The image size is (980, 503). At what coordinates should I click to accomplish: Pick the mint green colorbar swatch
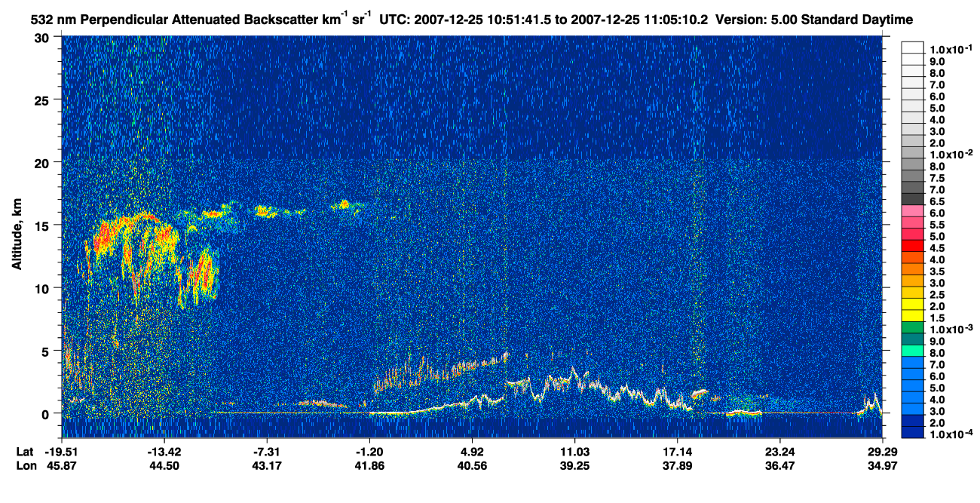click(x=913, y=351)
